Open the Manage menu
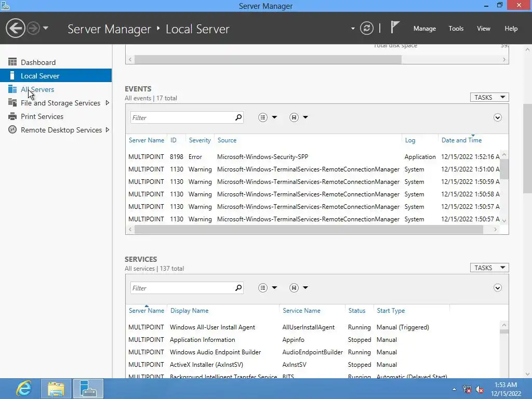 tap(424, 29)
